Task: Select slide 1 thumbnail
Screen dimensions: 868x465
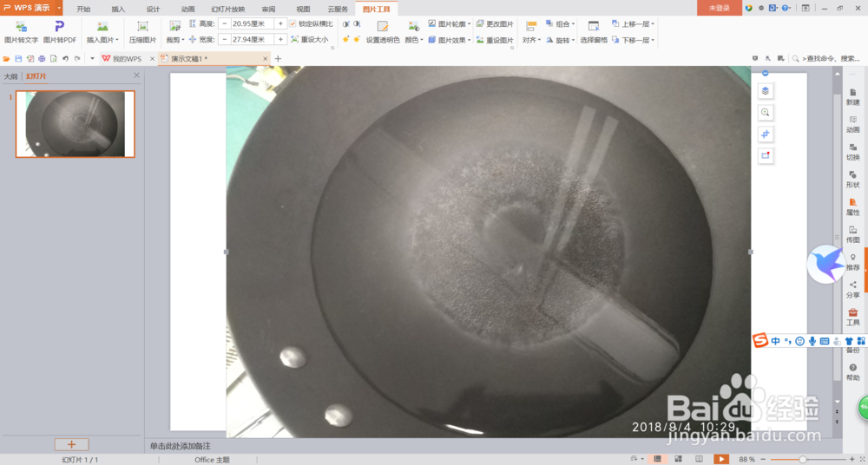Action: coord(76,124)
